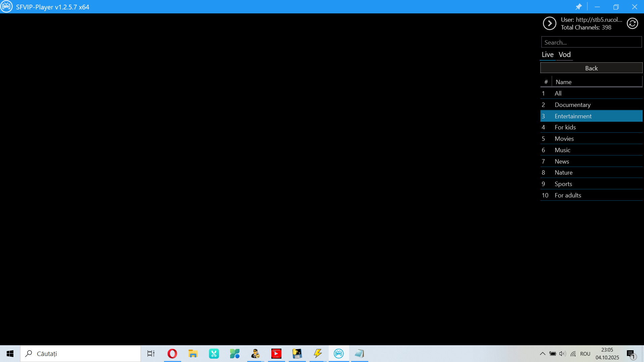The image size is (644, 362).
Task: Click the refresh channels icon
Action: (632, 23)
